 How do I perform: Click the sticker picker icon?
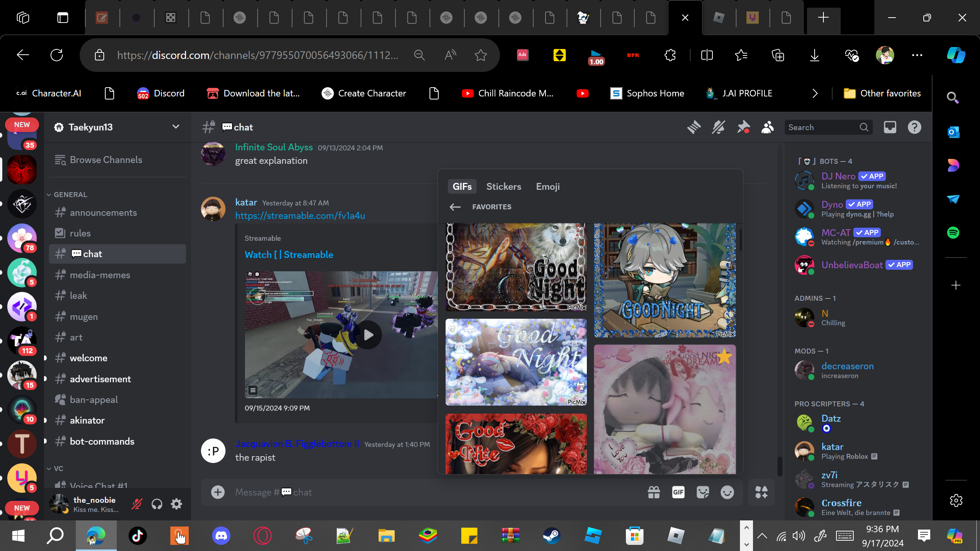pos(703,492)
